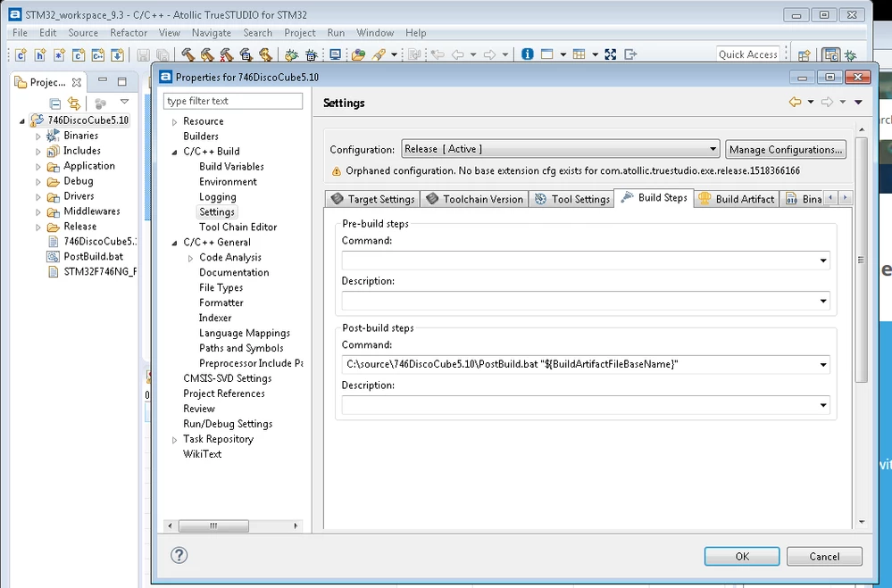This screenshot has height=588, width=892.
Task: Click the new header file toolbar icon
Action: click(40, 54)
